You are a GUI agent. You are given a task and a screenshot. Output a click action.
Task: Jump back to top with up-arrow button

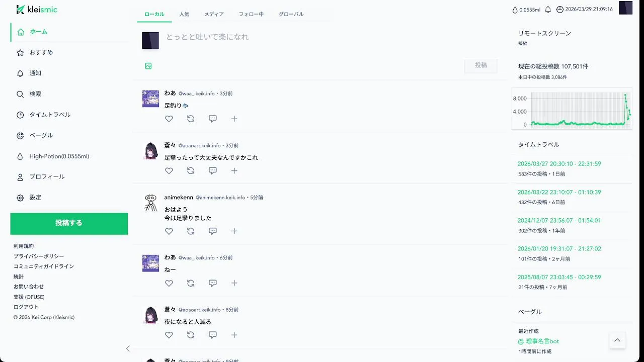(x=617, y=340)
